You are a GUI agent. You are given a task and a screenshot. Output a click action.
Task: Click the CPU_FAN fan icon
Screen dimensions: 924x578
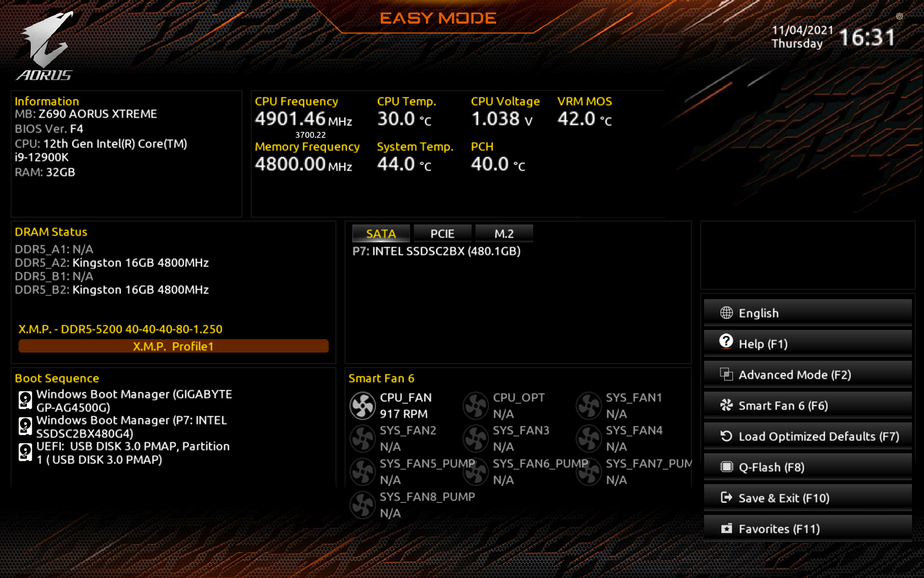[362, 406]
